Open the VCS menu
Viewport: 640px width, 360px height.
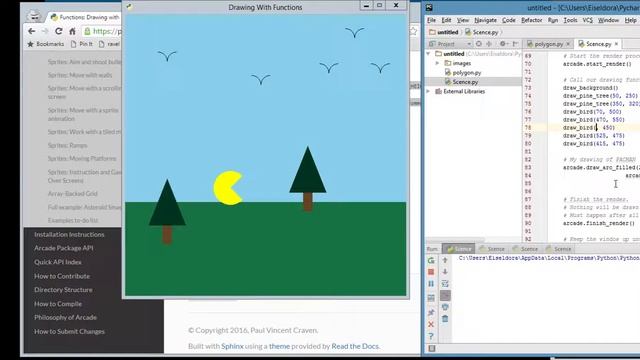587,20
